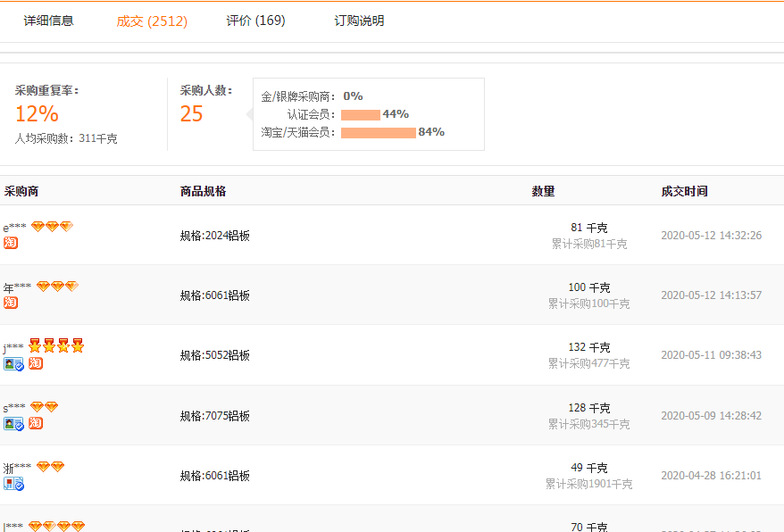Image resolution: width=784 pixels, height=532 pixels.
Task: Click 规格:6061铝板 in the 年*** row
Action: pyautogui.click(x=214, y=295)
